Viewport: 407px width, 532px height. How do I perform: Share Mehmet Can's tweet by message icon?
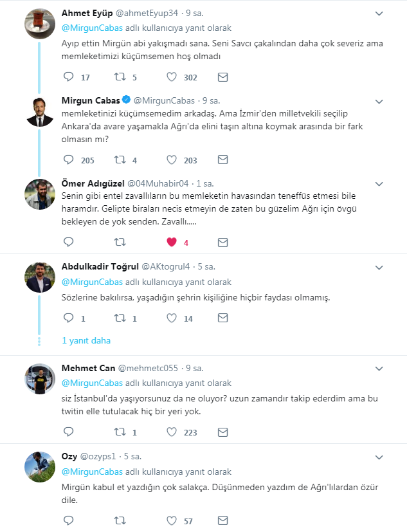click(x=222, y=432)
